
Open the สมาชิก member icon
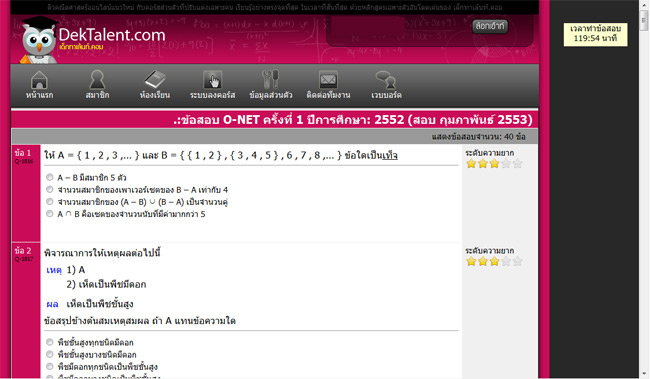97,79
